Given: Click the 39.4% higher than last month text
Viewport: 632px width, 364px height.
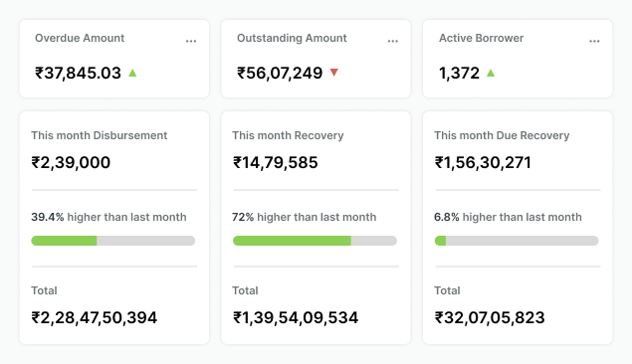Looking at the screenshot, I should point(108,217).
